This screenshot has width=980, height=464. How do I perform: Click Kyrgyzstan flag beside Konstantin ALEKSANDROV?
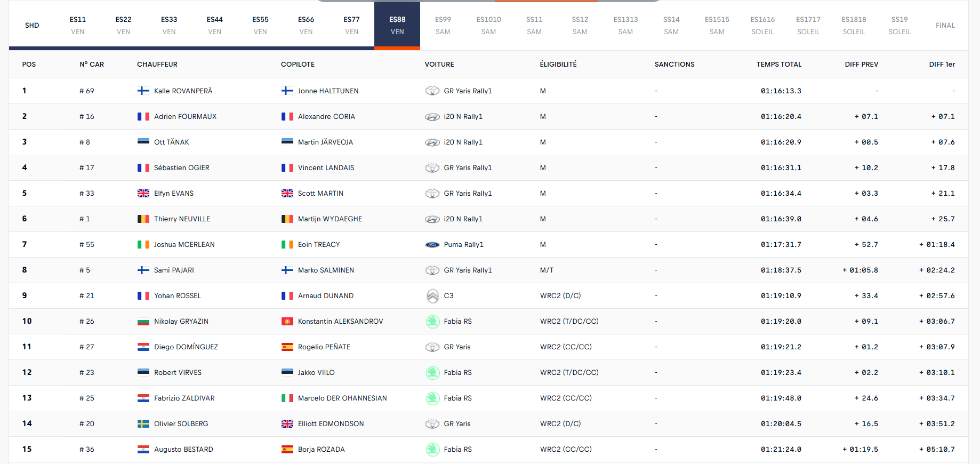[x=287, y=321]
